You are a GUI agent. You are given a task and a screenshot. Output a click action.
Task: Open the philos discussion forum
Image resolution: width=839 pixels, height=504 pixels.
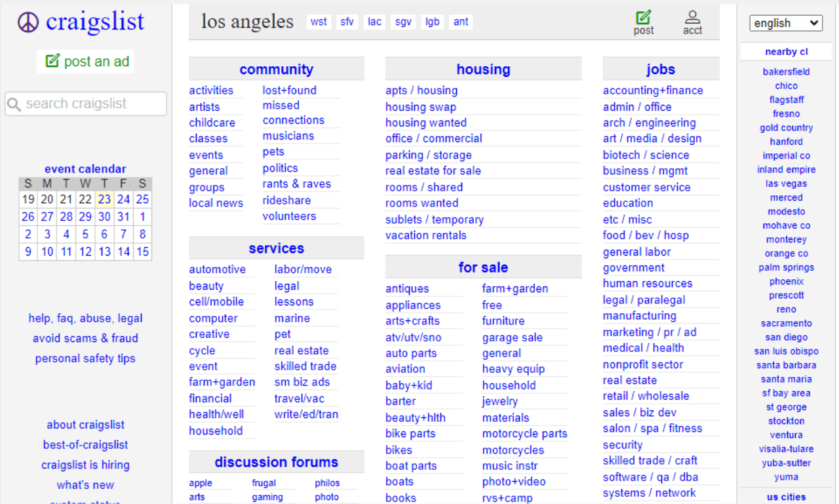click(327, 483)
